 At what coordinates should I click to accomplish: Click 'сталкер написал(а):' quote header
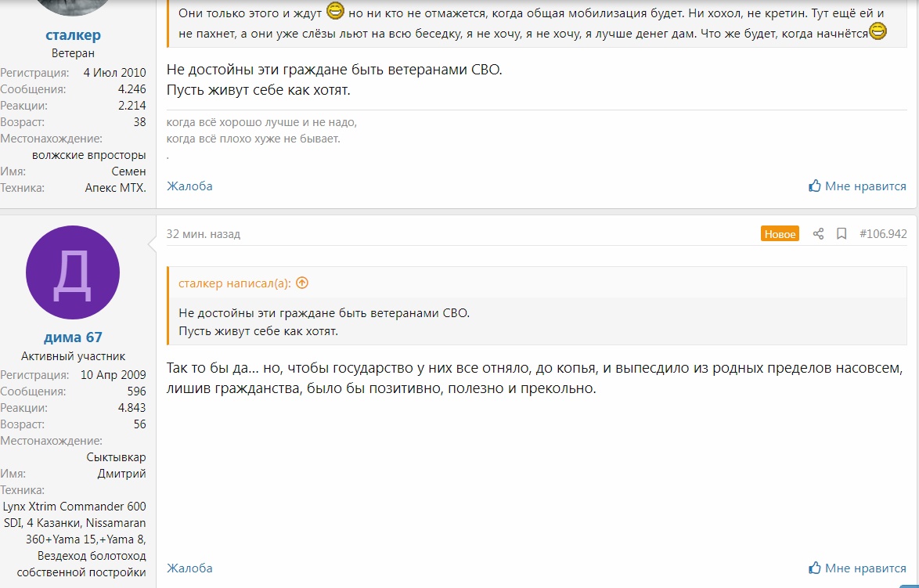point(234,283)
